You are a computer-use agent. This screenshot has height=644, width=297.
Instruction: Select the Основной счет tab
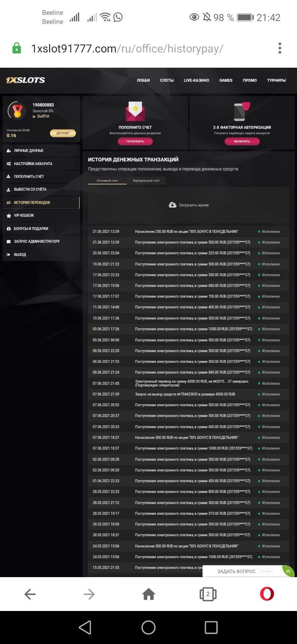107,181
